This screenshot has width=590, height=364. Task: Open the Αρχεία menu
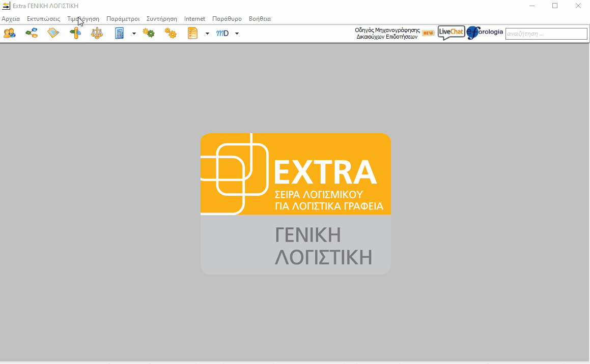coord(11,19)
